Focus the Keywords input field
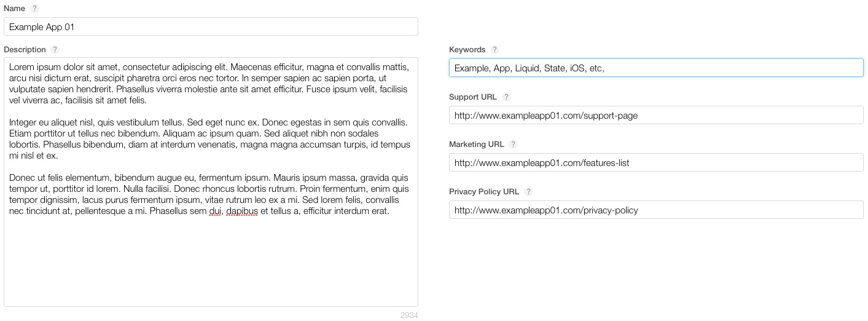868x321 pixels. coord(656,68)
